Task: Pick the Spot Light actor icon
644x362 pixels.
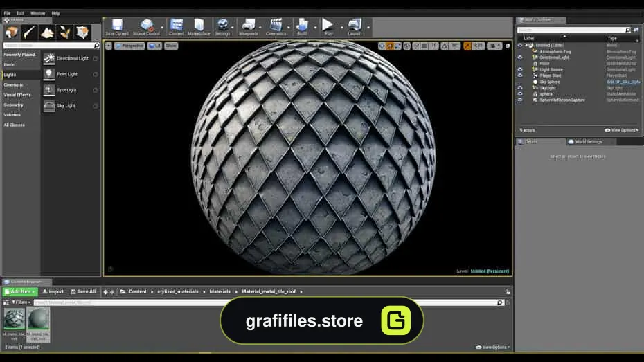Action: pyautogui.click(x=49, y=90)
